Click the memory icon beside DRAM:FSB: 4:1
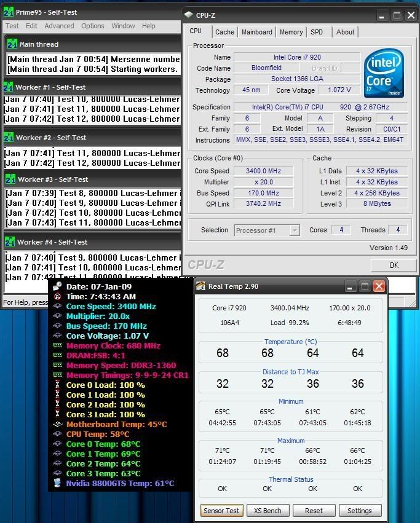 pos(58,355)
